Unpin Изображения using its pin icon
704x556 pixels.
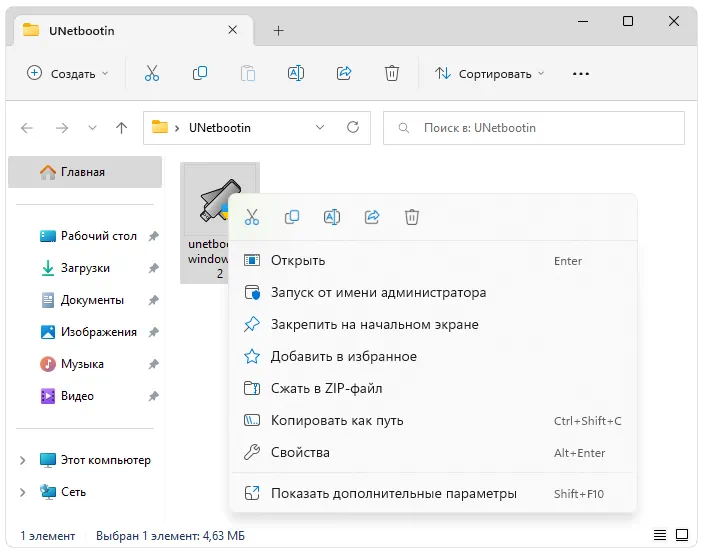tap(154, 332)
